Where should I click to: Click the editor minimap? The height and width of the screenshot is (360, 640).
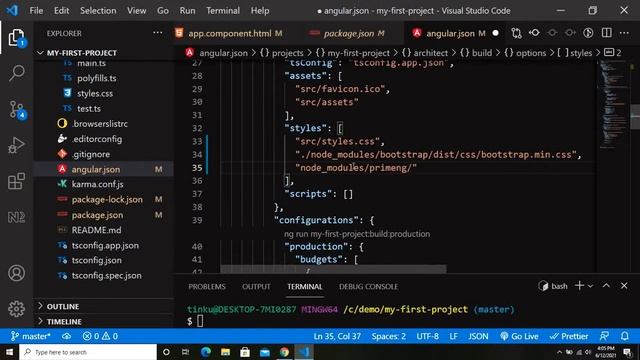point(613,104)
